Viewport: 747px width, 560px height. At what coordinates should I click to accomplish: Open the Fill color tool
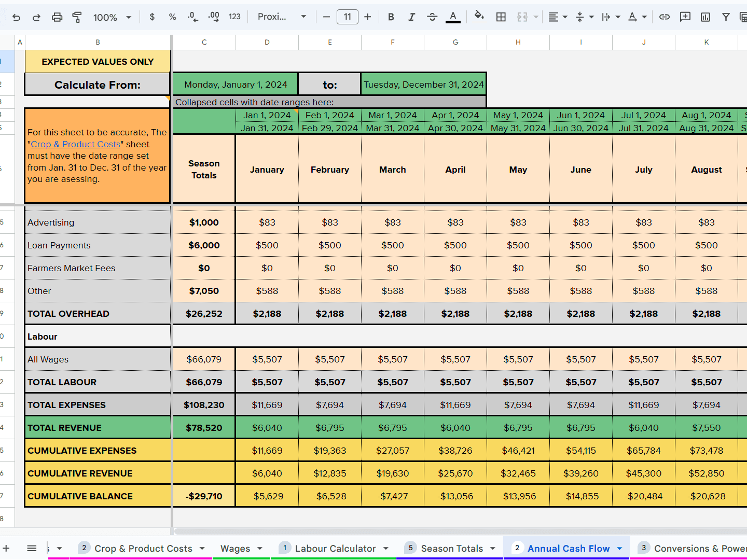coord(479,17)
